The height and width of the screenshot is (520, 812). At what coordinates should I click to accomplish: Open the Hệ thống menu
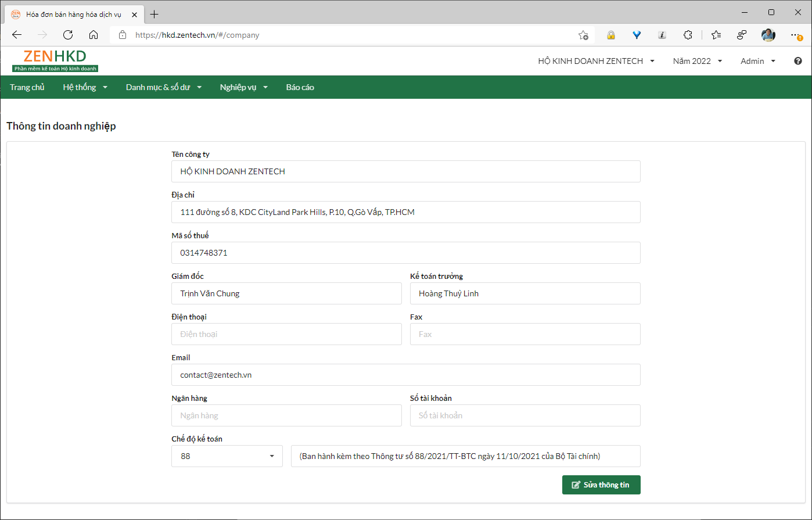click(x=85, y=87)
